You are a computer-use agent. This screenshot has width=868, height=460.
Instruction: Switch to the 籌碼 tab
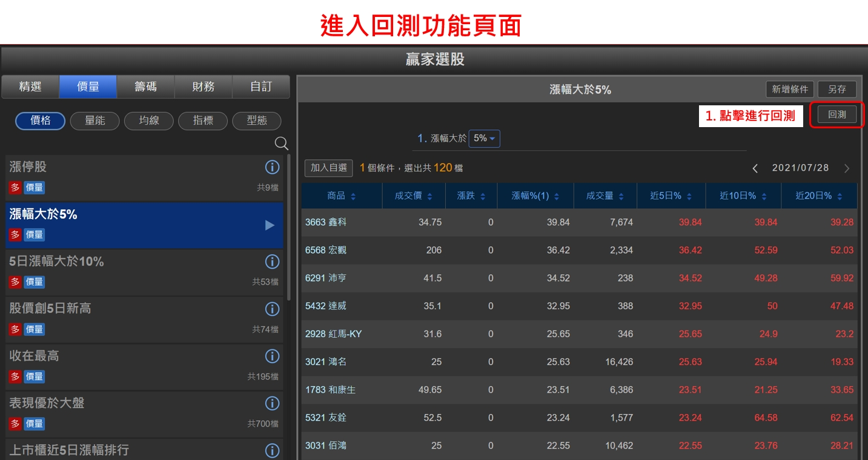click(x=145, y=87)
